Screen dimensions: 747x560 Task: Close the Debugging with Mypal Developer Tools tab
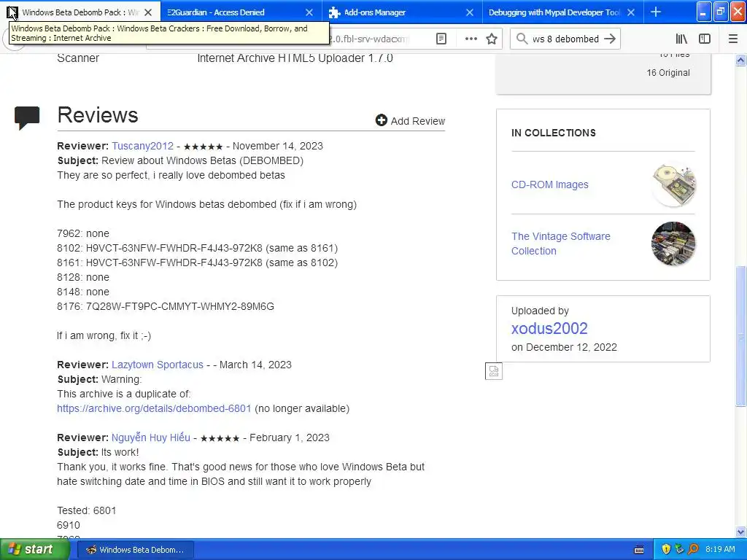631,12
